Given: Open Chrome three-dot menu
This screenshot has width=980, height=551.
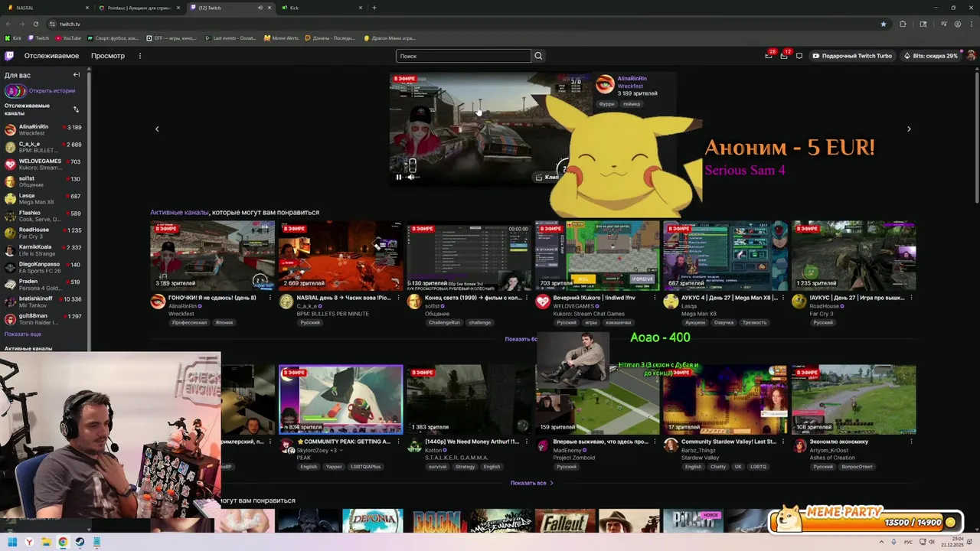Looking at the screenshot, I should (972, 24).
